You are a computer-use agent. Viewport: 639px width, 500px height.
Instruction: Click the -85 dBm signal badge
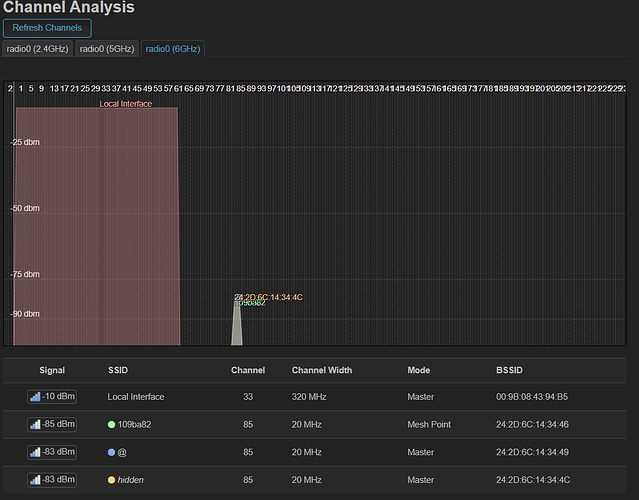click(52, 424)
